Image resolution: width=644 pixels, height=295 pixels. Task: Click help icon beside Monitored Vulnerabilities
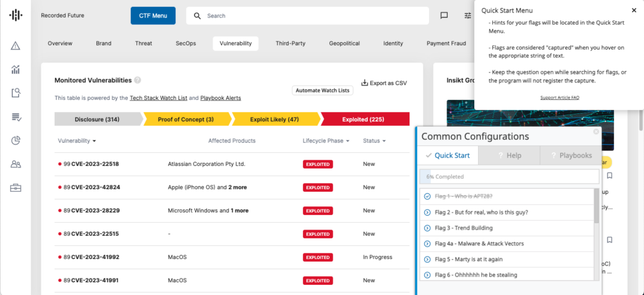138,81
